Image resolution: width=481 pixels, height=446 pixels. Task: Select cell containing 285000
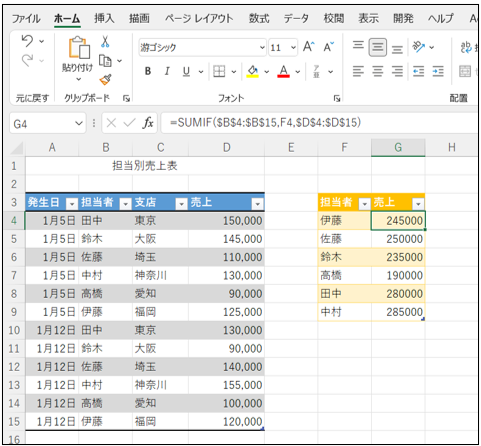pos(398,312)
